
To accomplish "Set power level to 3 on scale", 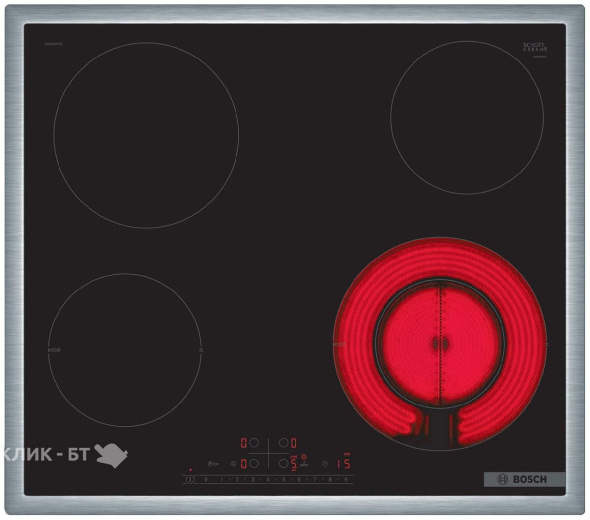I will point(252,479).
